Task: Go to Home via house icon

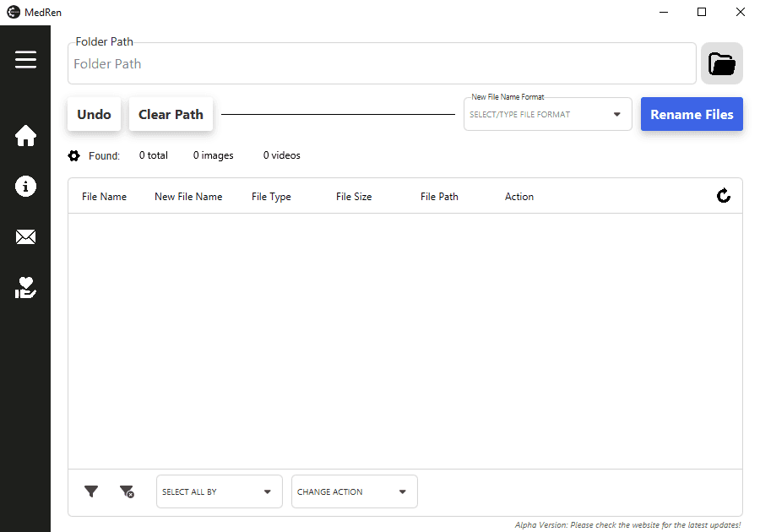Action: (x=25, y=136)
